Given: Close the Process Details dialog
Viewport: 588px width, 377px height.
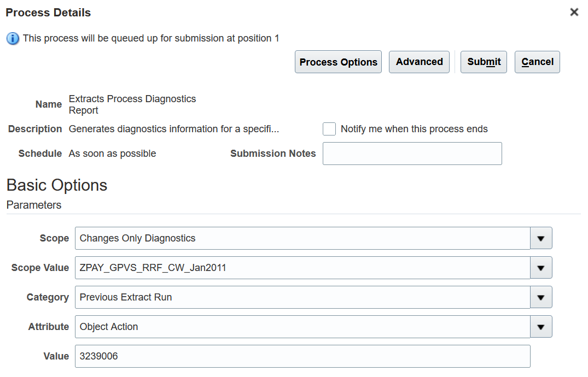Looking at the screenshot, I should 574,12.
